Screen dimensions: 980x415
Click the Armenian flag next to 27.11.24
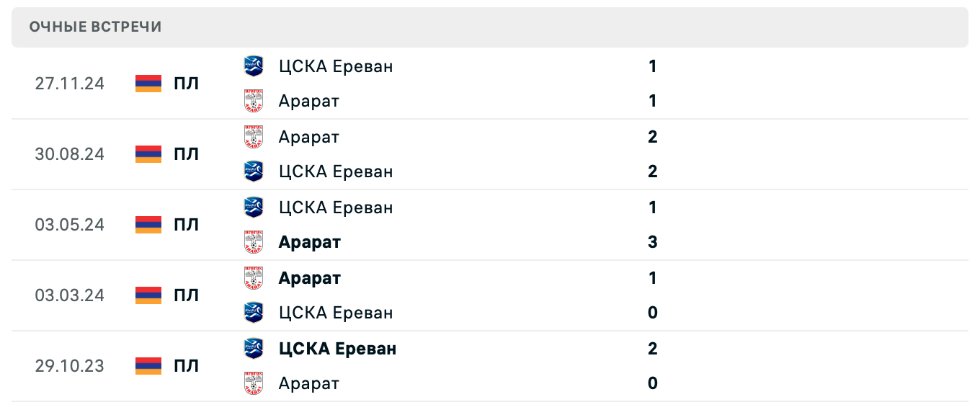tap(148, 83)
